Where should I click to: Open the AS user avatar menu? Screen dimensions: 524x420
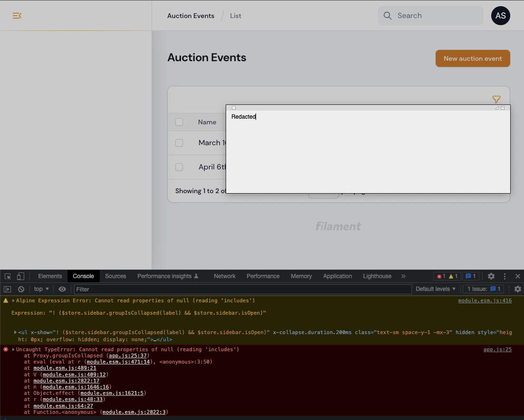(500, 16)
